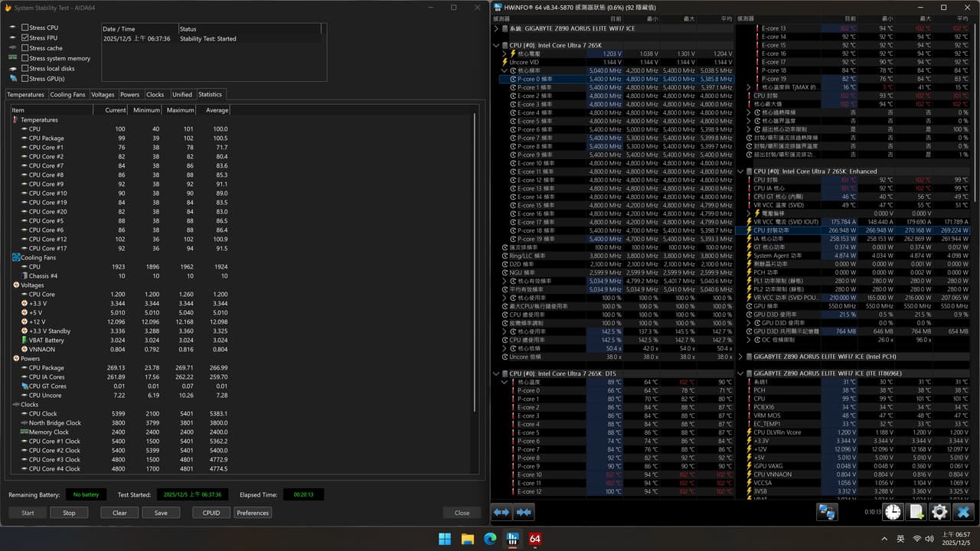Save the stability test results

(161, 513)
